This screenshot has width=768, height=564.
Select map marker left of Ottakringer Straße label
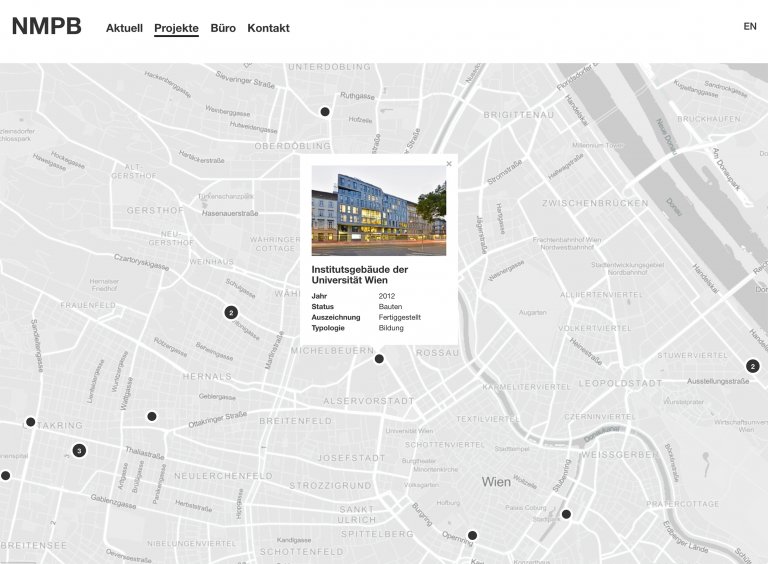pos(152,416)
